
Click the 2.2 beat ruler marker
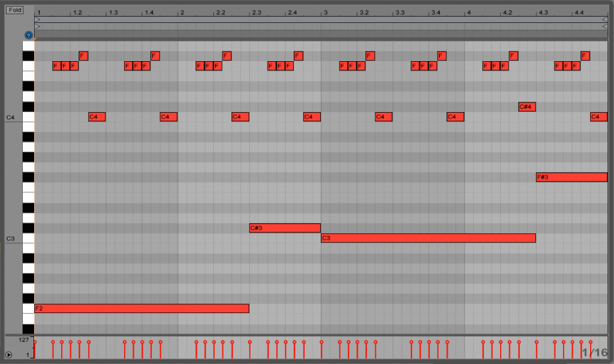pyautogui.click(x=221, y=13)
